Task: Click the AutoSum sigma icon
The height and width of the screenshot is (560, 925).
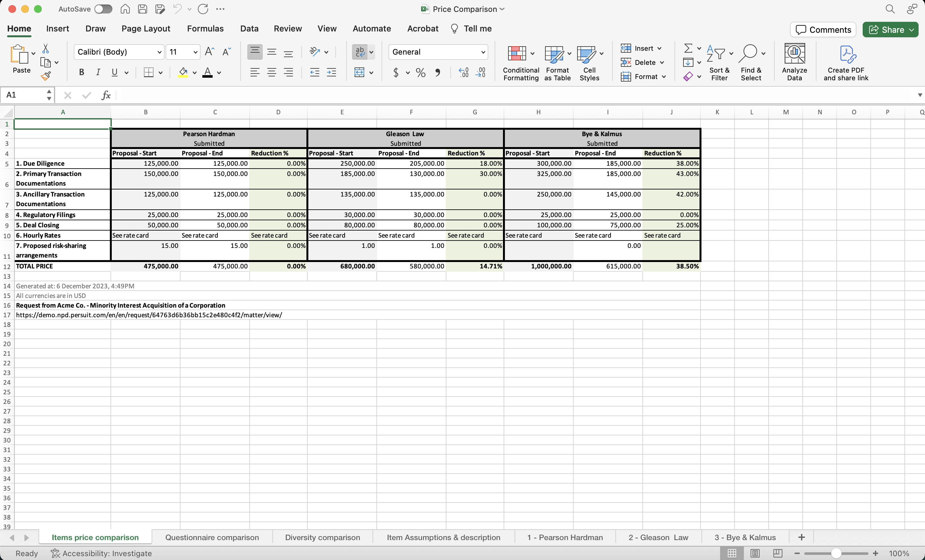Action: [x=688, y=48]
